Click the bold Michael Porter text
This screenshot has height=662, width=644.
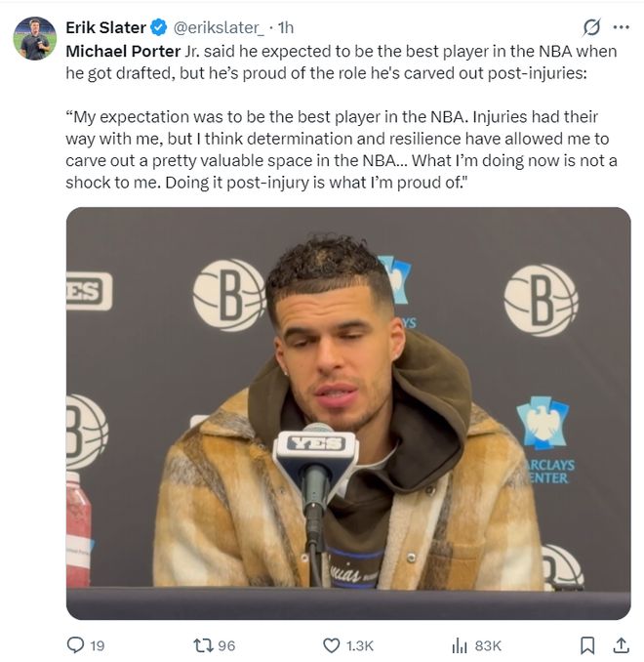point(123,50)
